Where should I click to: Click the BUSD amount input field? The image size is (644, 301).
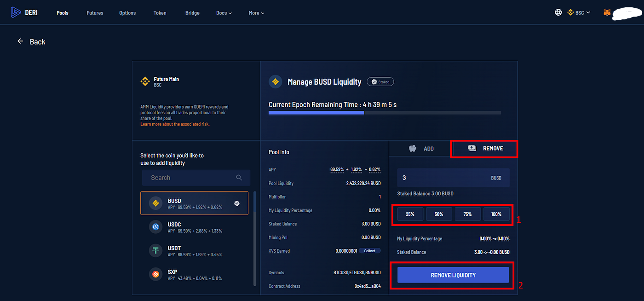click(453, 178)
